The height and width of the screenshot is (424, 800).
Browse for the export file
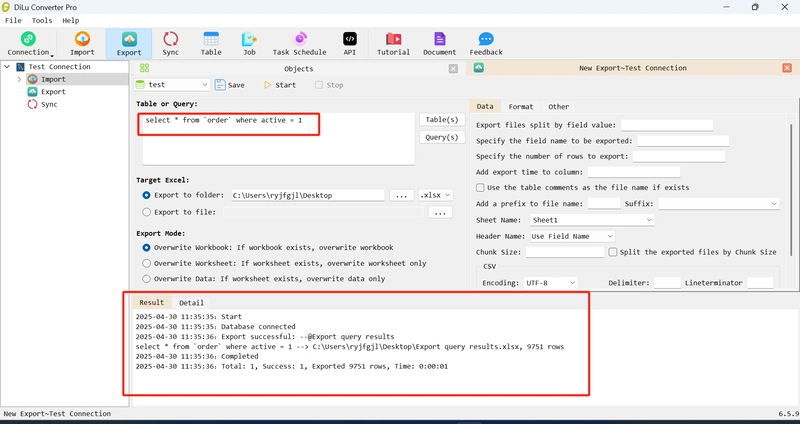tap(440, 212)
